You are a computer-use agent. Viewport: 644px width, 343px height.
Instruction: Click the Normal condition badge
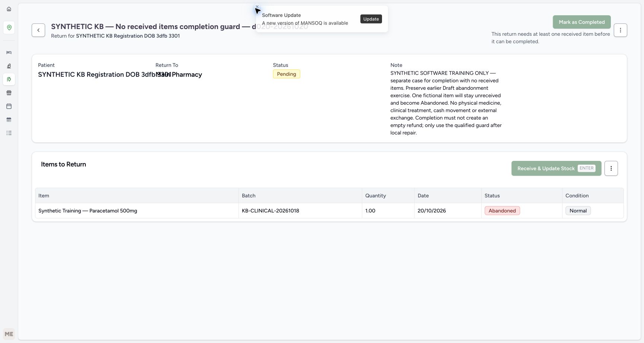click(578, 211)
